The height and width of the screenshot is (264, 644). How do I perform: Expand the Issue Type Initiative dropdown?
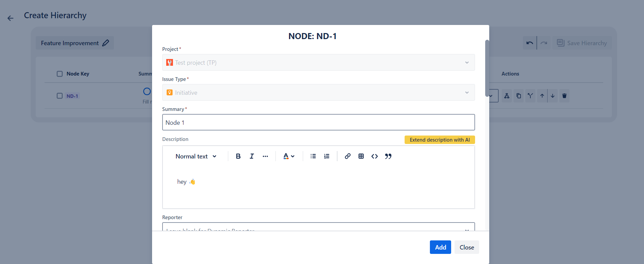click(x=318, y=92)
